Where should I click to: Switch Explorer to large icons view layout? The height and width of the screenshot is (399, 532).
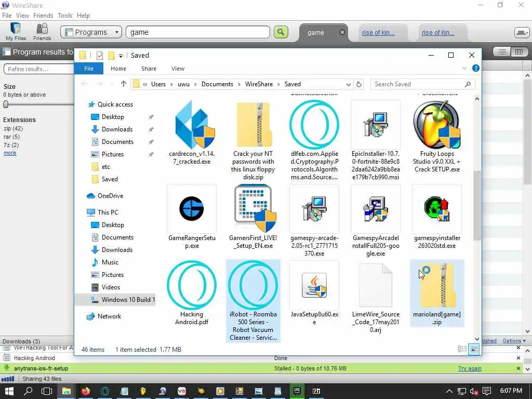[474, 349]
